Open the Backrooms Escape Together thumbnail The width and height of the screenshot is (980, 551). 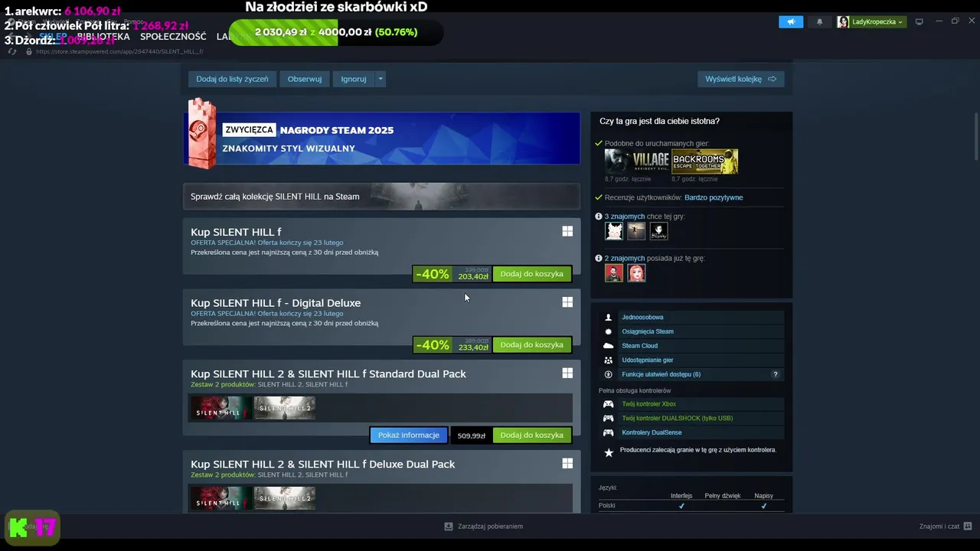point(704,161)
